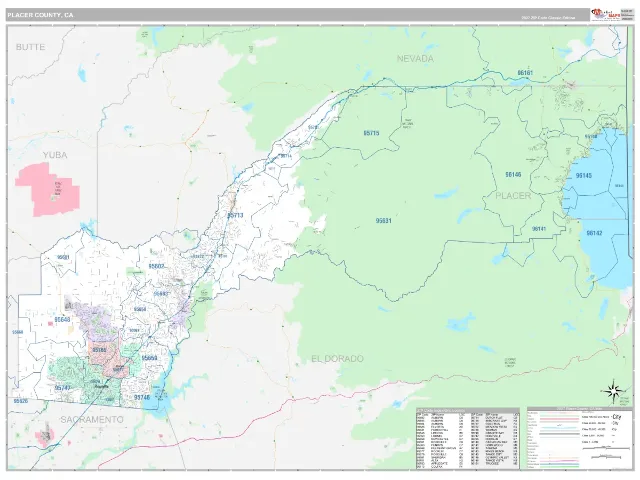Click the publisher logo in the header
Screen dimensions: 640x480
605,14
